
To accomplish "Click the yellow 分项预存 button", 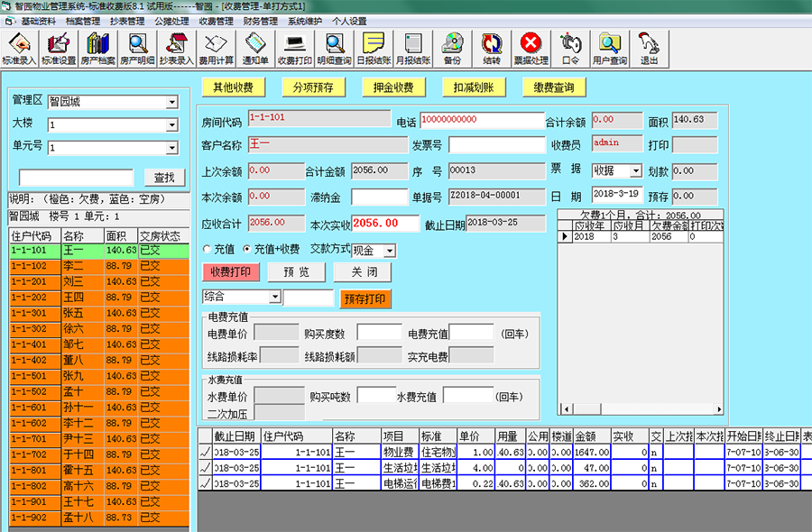I will coord(313,87).
